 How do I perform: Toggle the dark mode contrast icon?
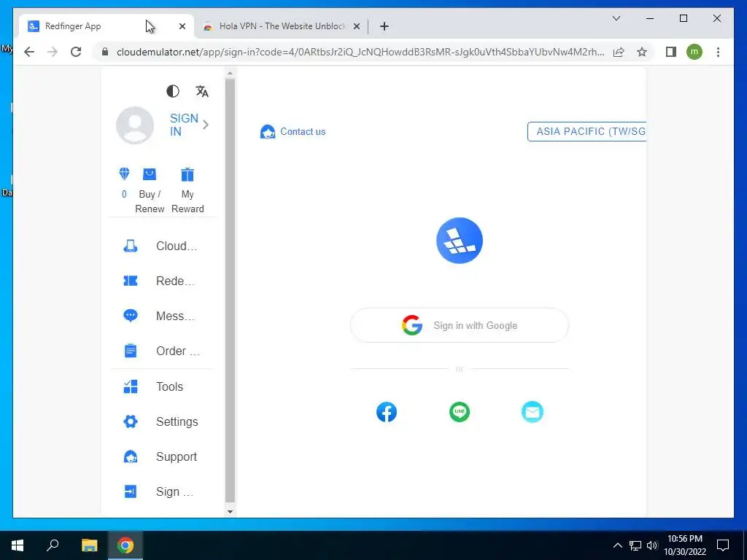(x=173, y=91)
